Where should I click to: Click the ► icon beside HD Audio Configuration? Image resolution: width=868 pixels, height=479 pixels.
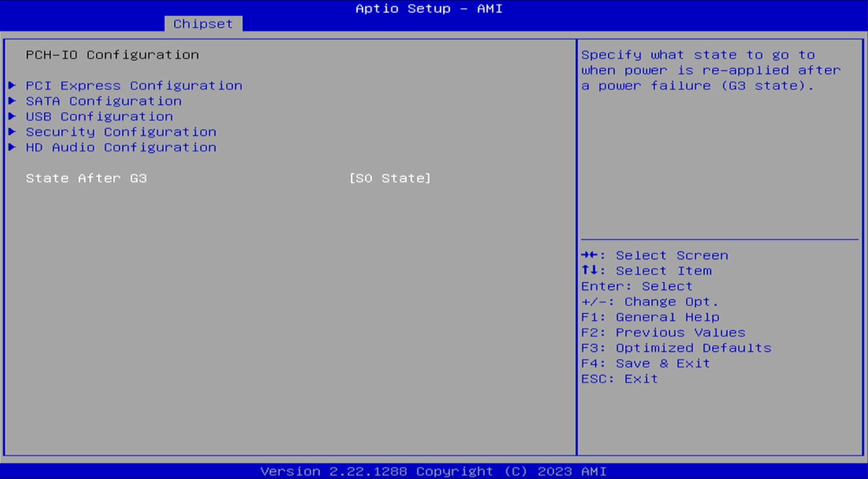tap(13, 148)
